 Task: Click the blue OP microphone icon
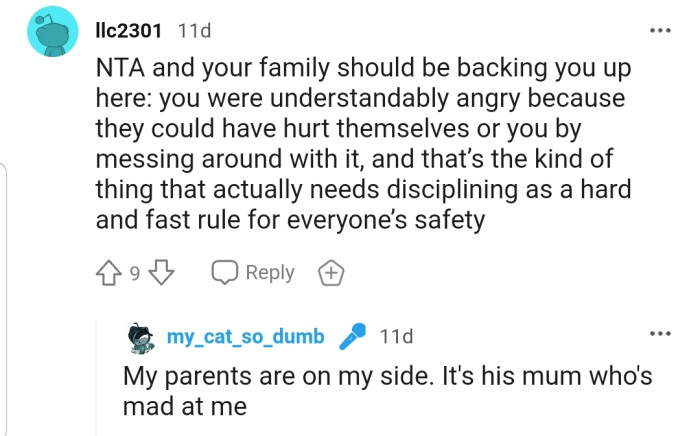(x=351, y=337)
